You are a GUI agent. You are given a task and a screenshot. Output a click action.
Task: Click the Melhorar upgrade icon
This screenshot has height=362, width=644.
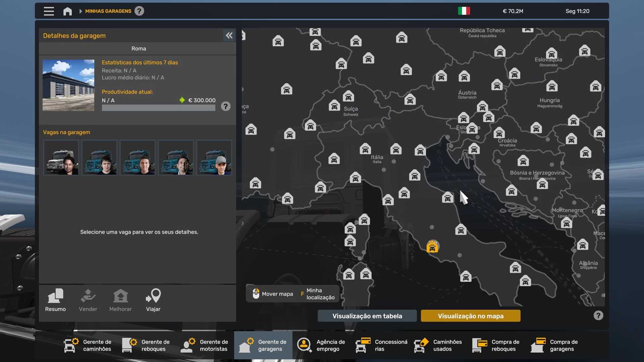120,300
